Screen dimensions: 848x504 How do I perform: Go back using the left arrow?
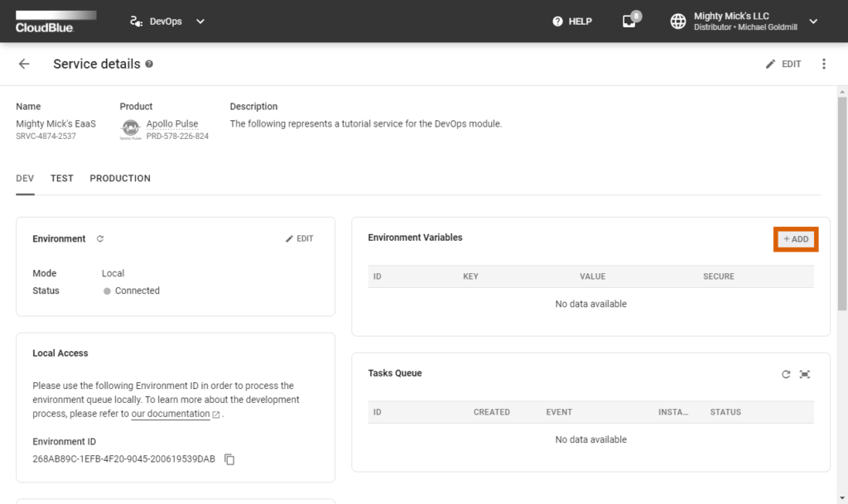[24, 64]
